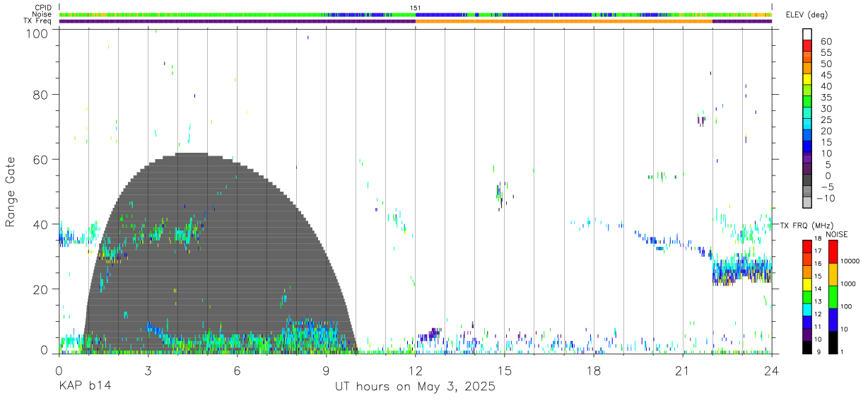868x401 pixels.
Task: Click the "60" tick on Range Gate axis
Action: pyautogui.click(x=42, y=159)
